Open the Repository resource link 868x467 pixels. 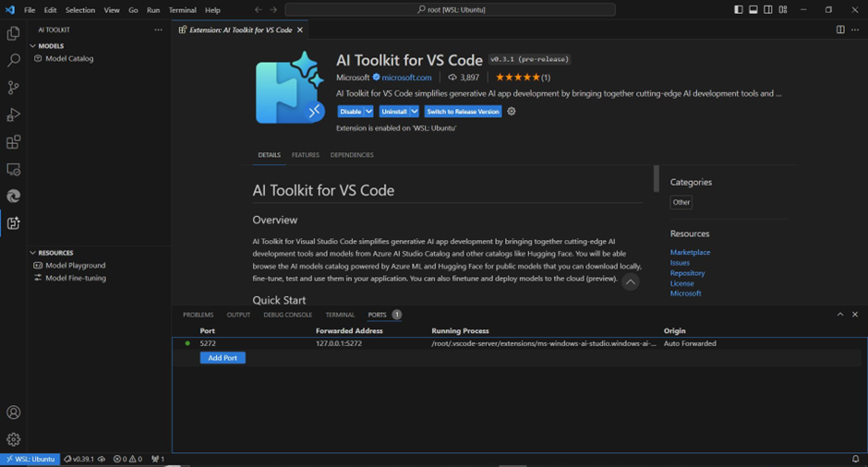point(687,273)
